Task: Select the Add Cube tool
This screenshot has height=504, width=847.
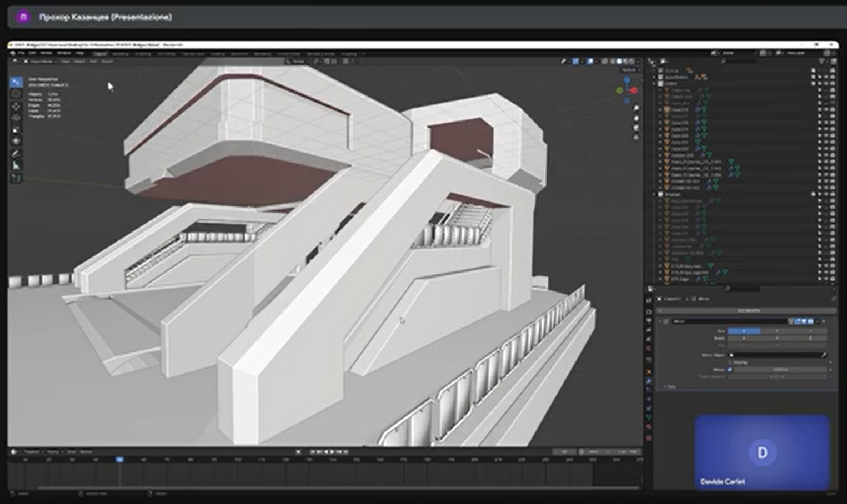Action: [x=16, y=178]
